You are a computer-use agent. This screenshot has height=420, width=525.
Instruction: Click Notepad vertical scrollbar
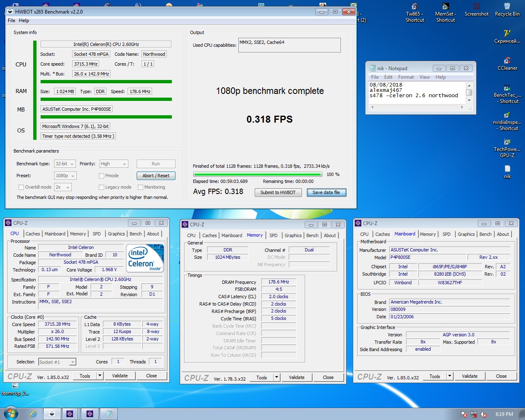(469, 93)
